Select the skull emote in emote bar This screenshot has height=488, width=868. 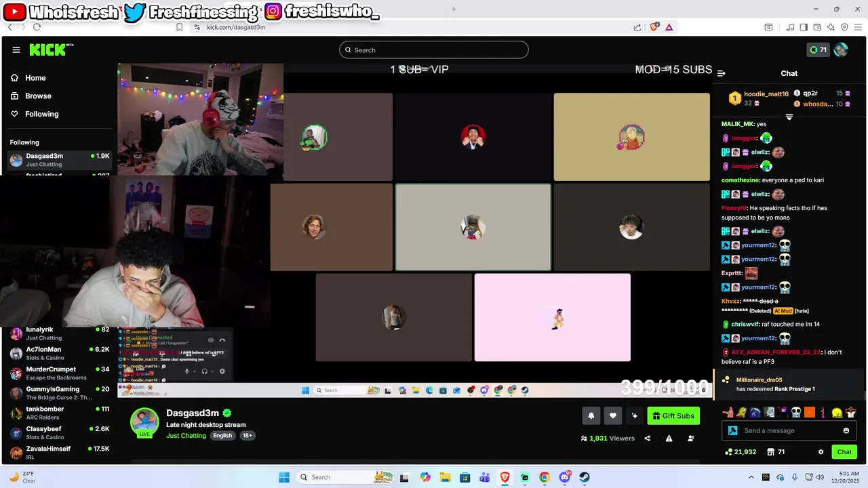pyautogui.click(x=796, y=412)
